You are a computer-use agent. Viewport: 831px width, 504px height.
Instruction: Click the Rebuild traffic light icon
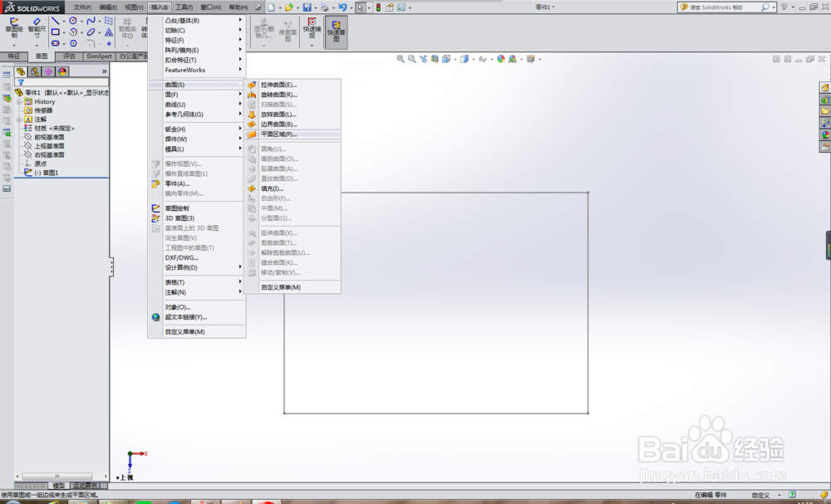(378, 7)
